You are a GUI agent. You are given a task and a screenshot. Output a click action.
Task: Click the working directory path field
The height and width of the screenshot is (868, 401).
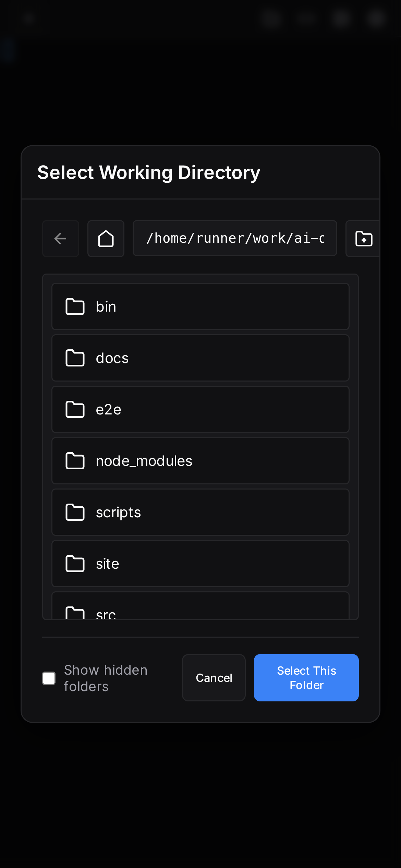click(234, 238)
